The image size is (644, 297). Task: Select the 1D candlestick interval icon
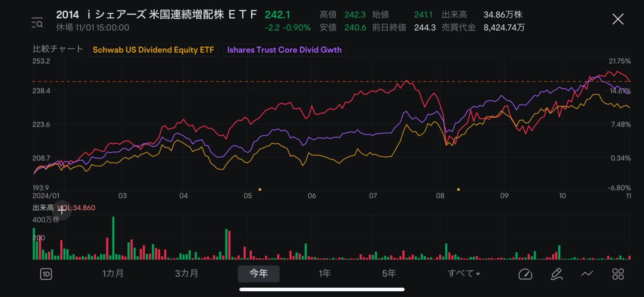[x=46, y=274]
